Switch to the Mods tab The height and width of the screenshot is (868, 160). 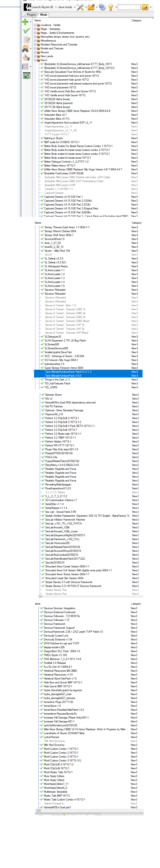44,14
